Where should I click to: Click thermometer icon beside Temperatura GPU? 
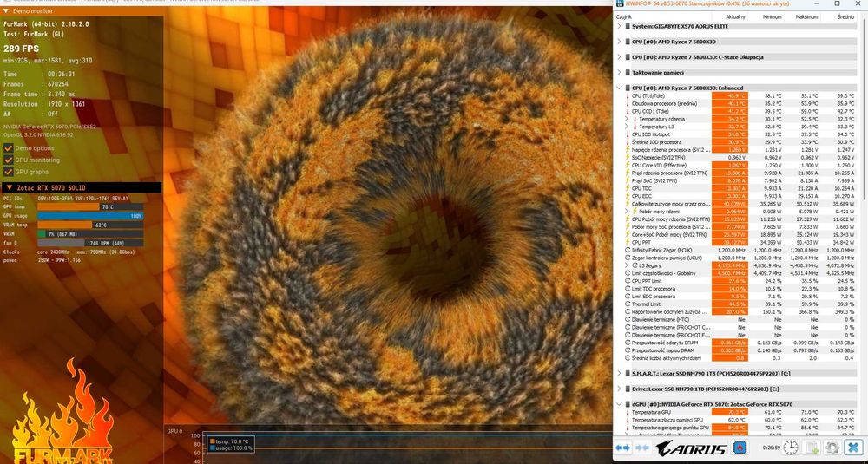[x=628, y=413]
